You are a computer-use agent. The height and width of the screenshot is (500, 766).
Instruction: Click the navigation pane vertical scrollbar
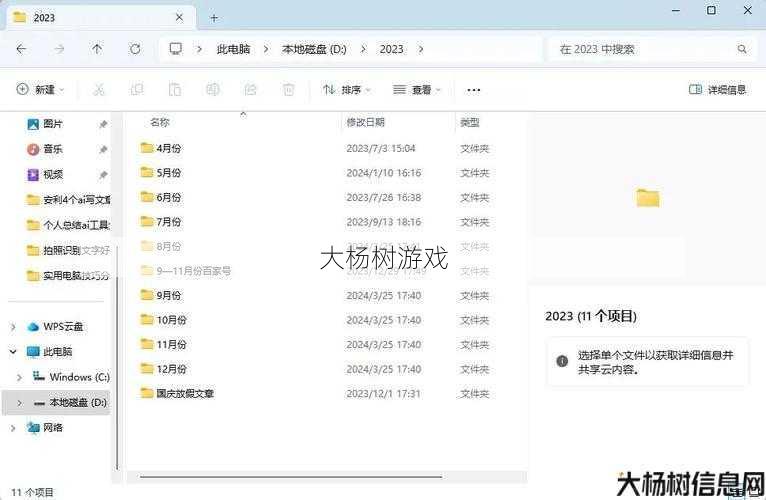tap(117, 371)
